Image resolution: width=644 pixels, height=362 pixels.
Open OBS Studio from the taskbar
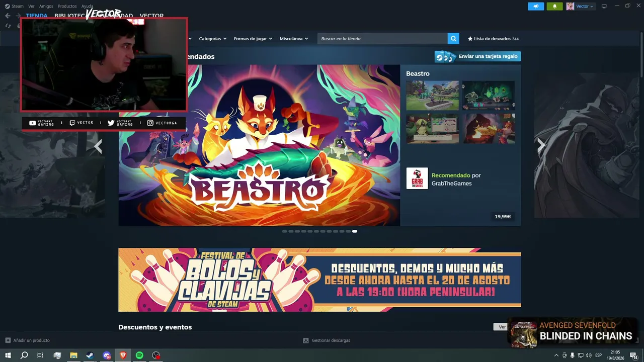(156, 355)
